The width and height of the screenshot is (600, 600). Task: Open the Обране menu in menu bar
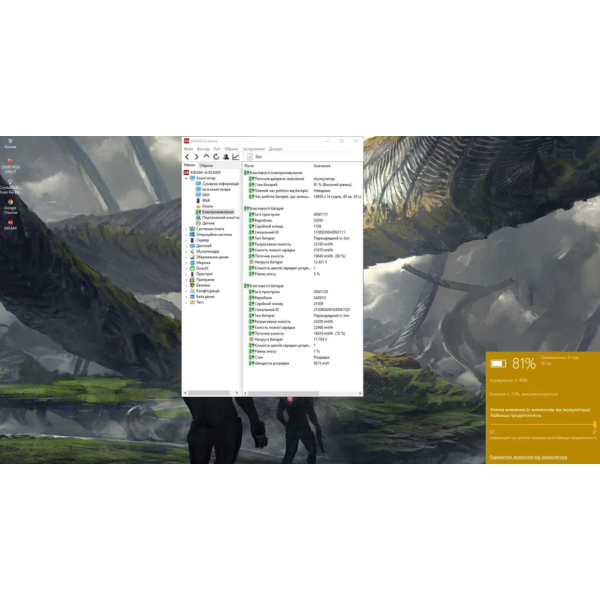(232, 149)
